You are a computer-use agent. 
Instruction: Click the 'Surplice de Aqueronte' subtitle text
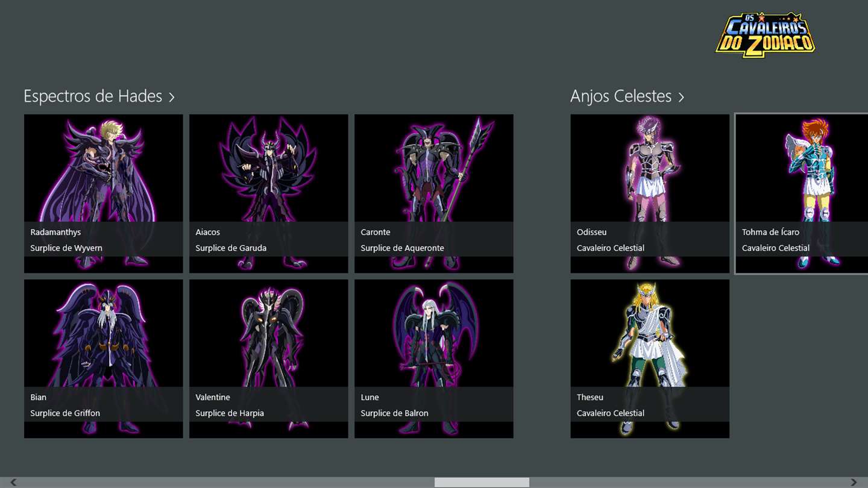[x=402, y=248]
